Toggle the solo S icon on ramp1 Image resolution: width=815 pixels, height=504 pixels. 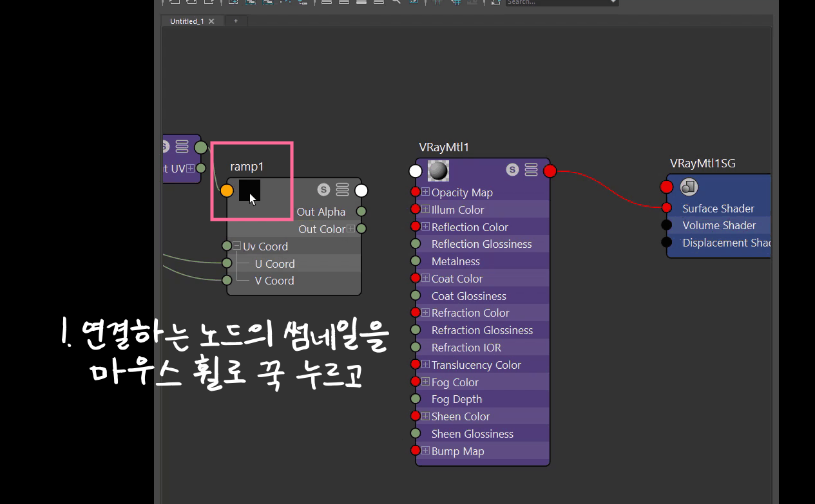pyautogui.click(x=323, y=190)
